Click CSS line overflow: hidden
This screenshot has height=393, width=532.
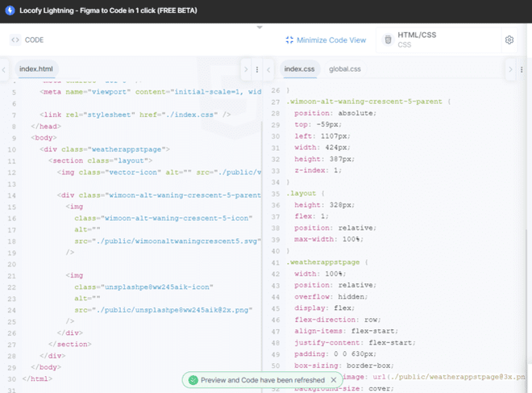point(331,296)
